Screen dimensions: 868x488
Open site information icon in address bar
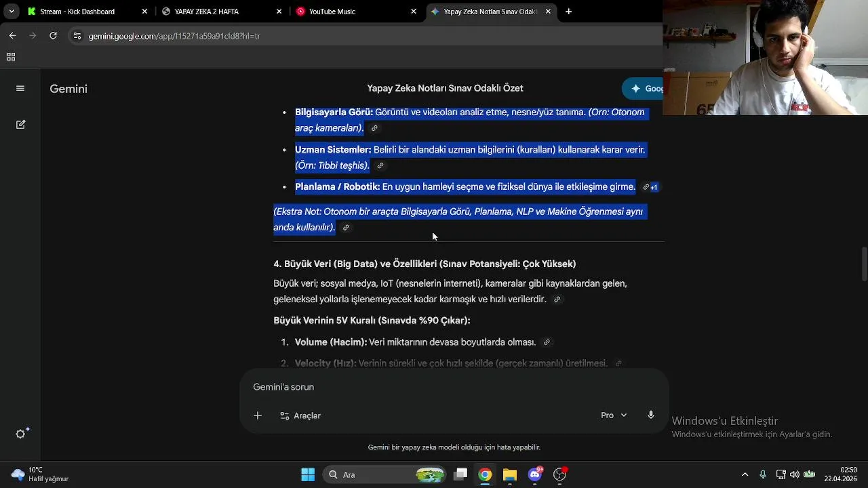click(x=77, y=36)
